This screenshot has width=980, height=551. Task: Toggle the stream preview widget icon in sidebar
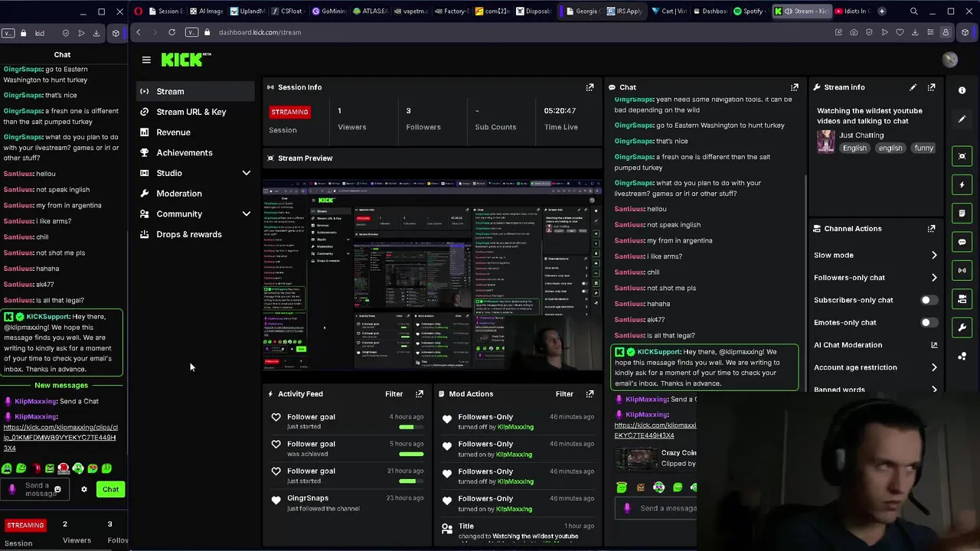coord(962,156)
